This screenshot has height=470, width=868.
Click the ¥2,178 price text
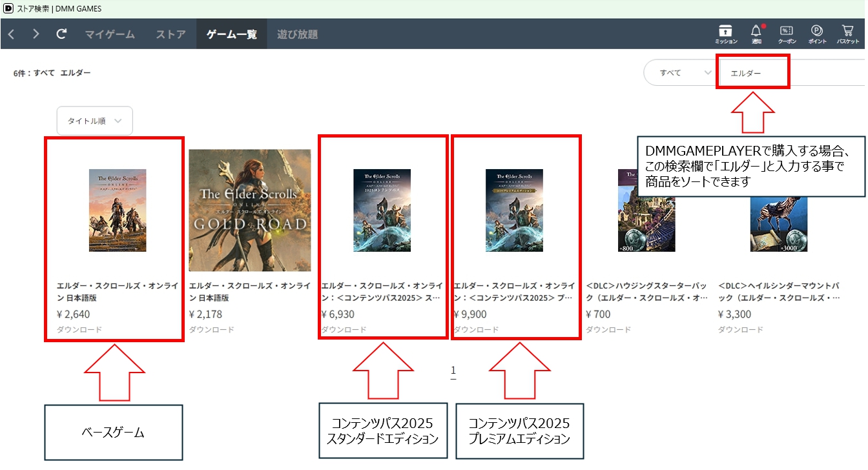[206, 314]
